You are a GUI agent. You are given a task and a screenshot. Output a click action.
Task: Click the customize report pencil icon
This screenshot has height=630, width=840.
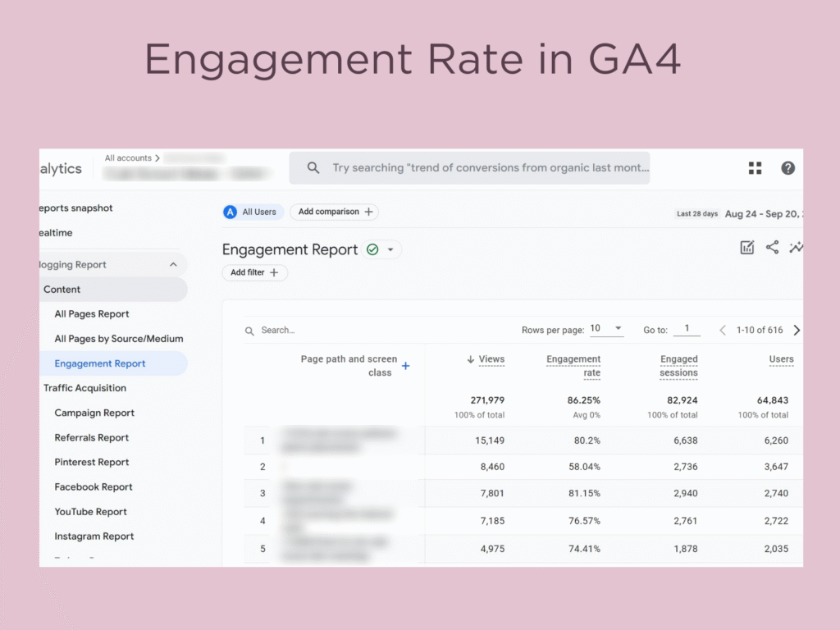[x=746, y=248]
